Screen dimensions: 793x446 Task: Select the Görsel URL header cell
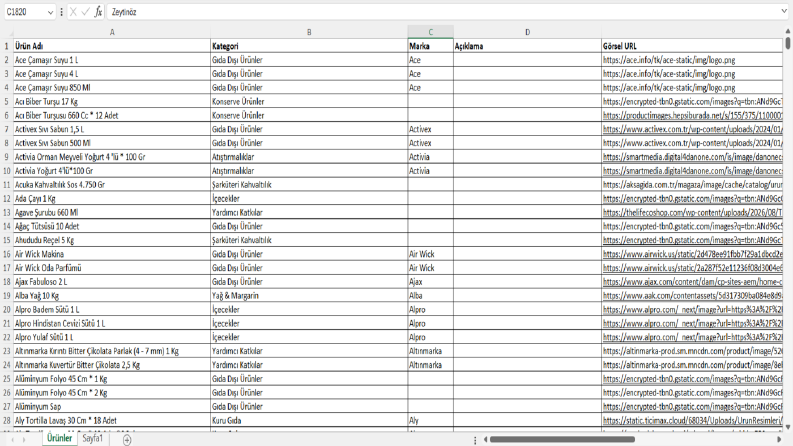(692, 46)
